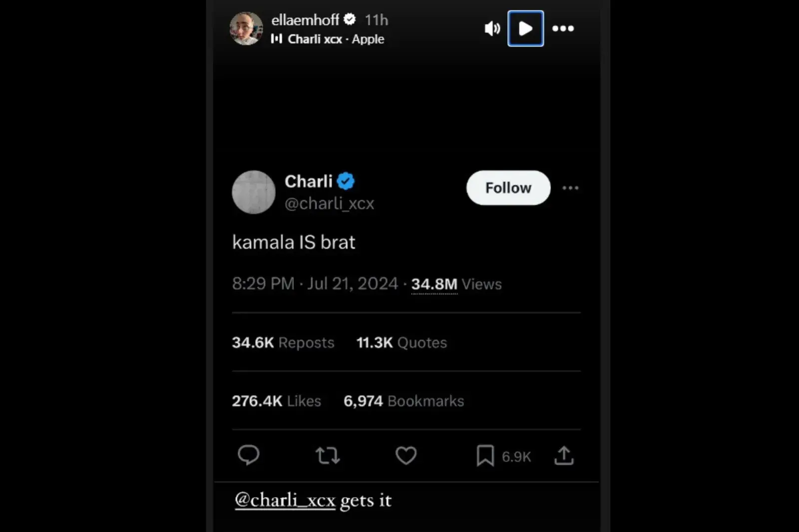Open the tweet's three-dot options menu

570,188
